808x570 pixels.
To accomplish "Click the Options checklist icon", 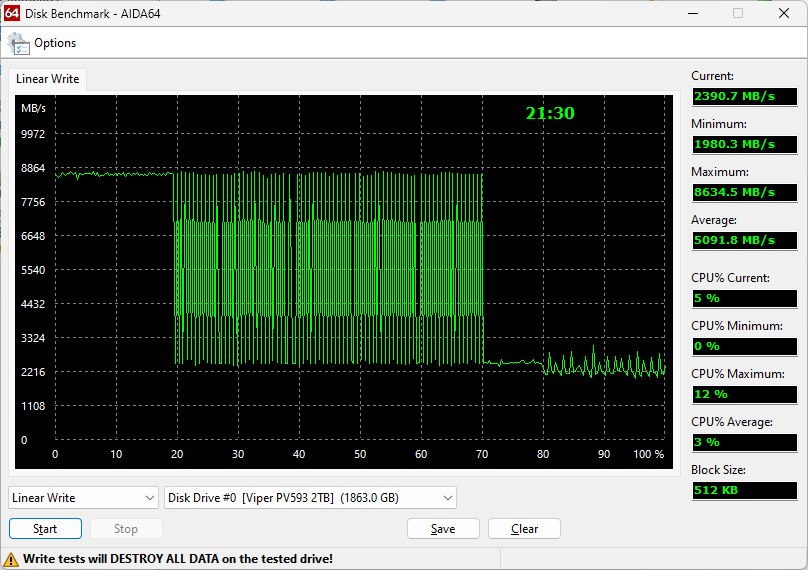I will pos(18,43).
